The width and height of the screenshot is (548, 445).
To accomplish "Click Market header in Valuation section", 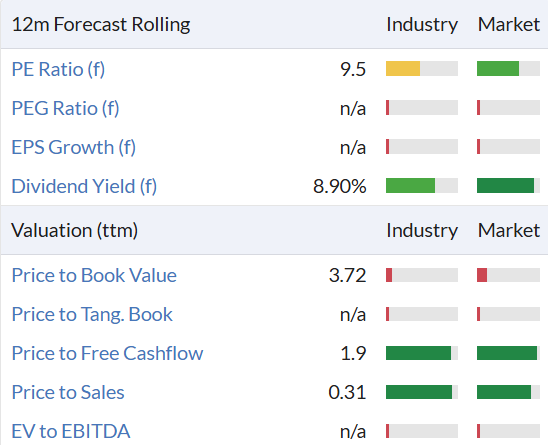I will tap(509, 230).
